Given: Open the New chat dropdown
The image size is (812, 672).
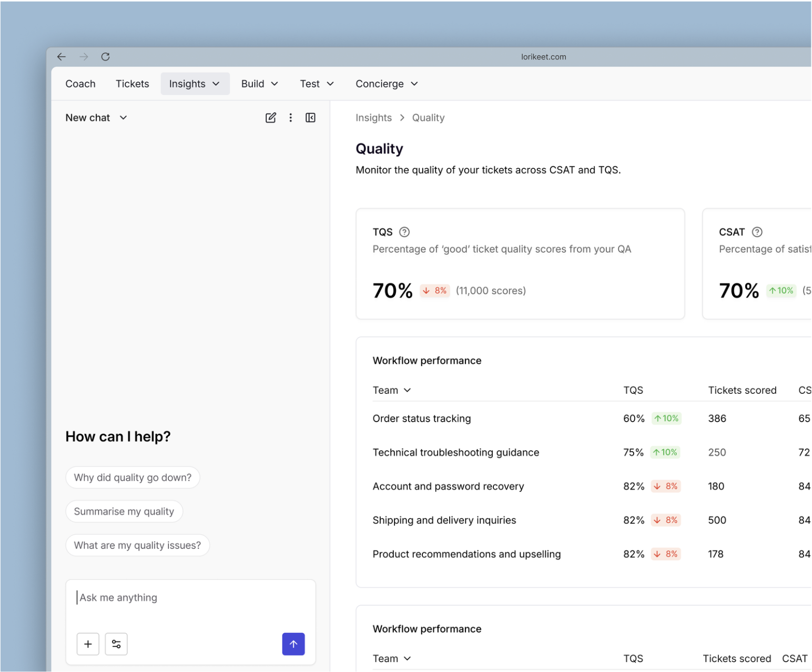Looking at the screenshot, I should [96, 118].
